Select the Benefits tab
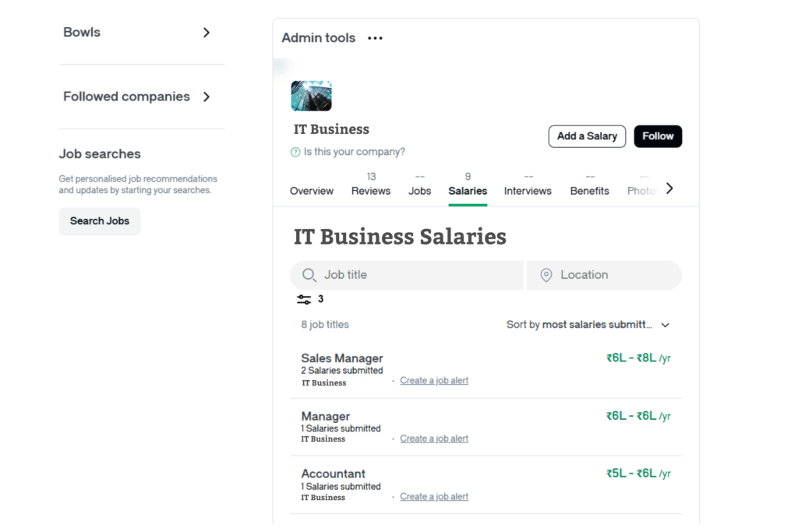 (589, 191)
